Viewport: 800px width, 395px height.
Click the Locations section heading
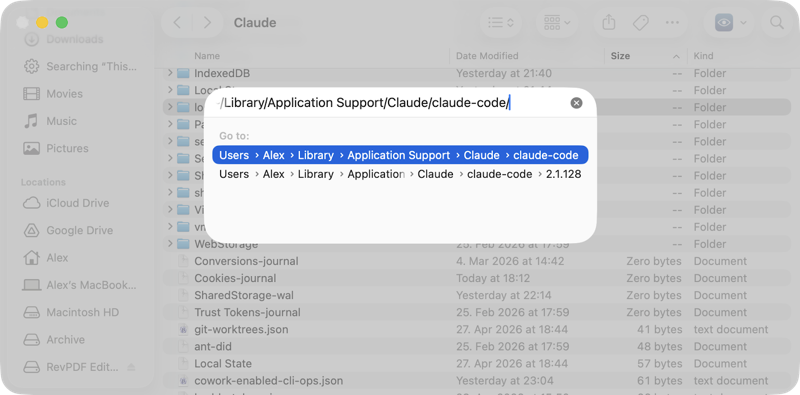click(x=43, y=182)
